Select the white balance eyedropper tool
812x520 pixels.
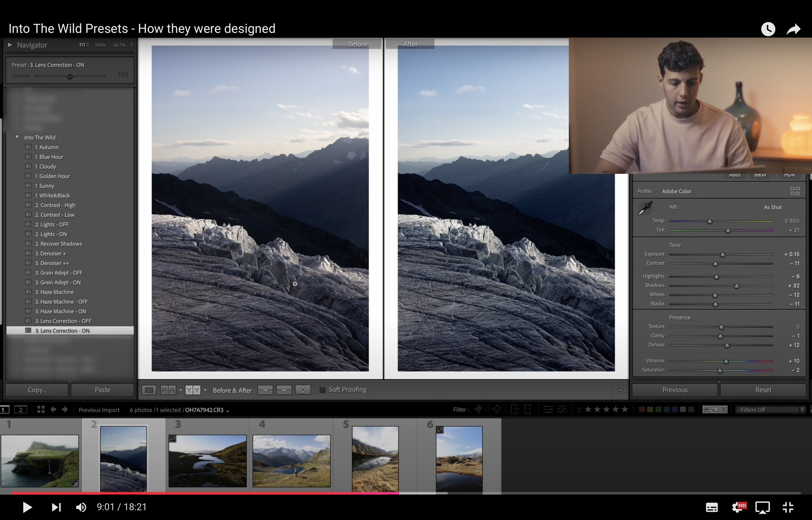coord(645,208)
